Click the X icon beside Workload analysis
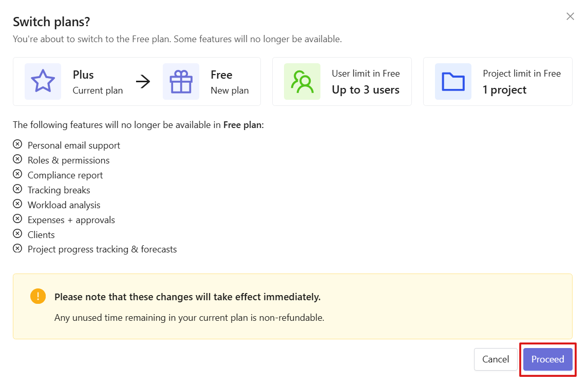Viewport: 588px width, 383px height. (17, 204)
